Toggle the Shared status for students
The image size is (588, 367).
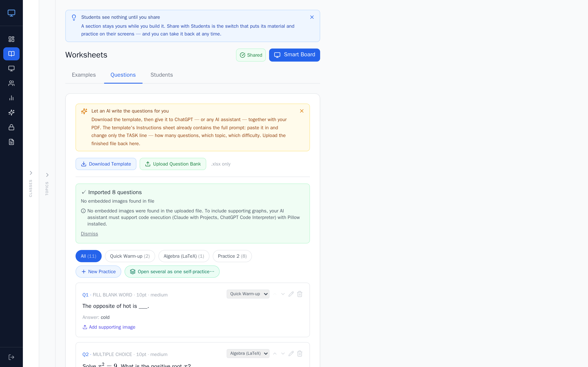(251, 55)
